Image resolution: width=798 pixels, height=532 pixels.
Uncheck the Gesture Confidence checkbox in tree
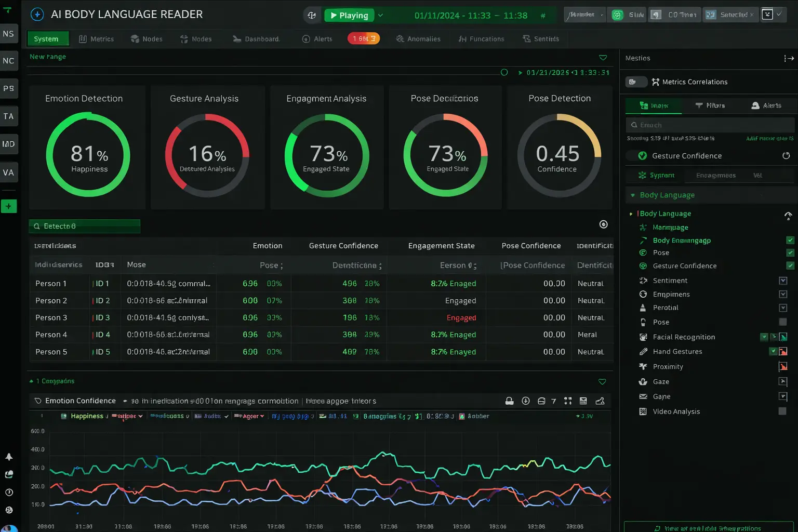tap(790, 265)
